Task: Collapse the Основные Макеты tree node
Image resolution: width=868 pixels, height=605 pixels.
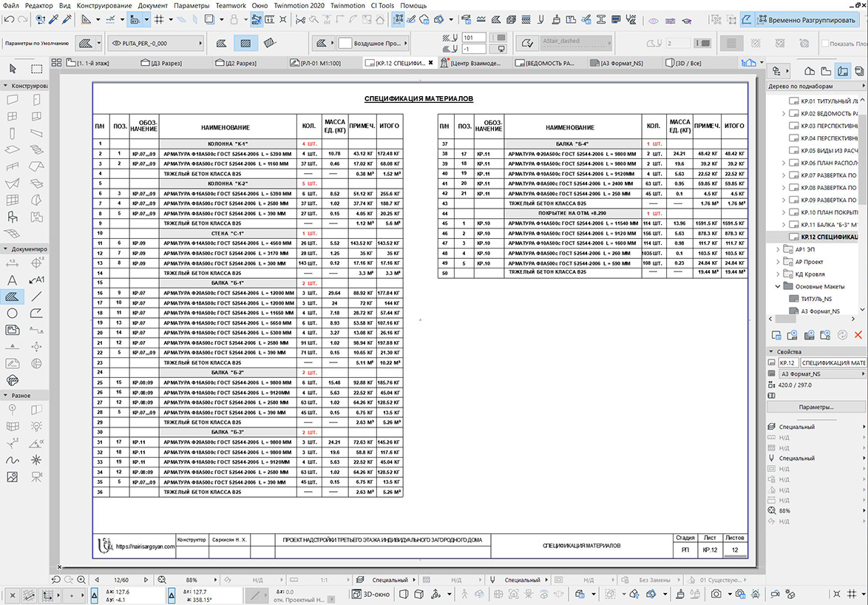Action: point(778,287)
